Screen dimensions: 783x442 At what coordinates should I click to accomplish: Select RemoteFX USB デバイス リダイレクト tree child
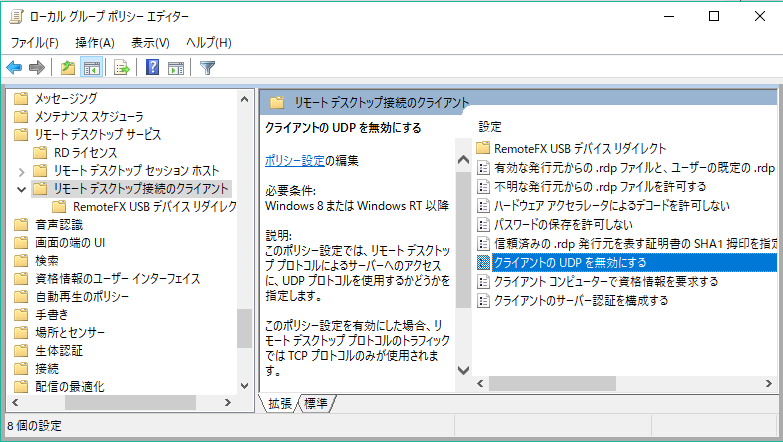click(155, 206)
